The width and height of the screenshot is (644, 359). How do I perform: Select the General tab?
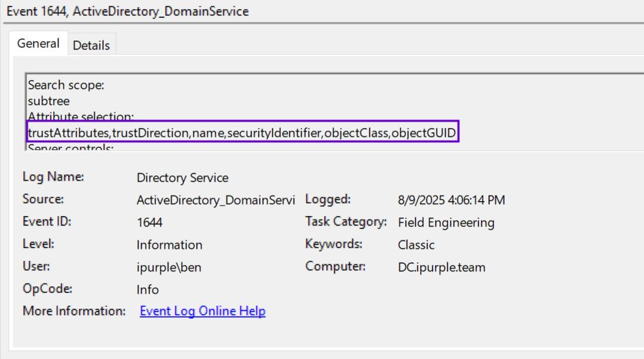pos(38,43)
